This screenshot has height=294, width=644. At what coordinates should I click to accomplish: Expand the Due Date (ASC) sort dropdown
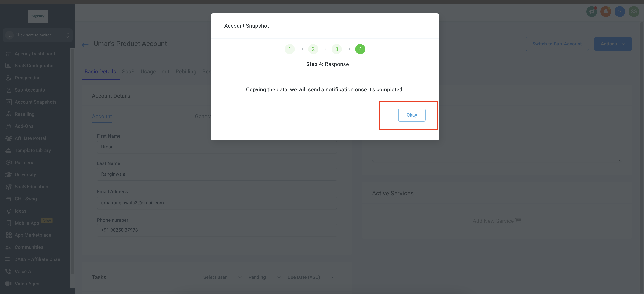(311, 277)
